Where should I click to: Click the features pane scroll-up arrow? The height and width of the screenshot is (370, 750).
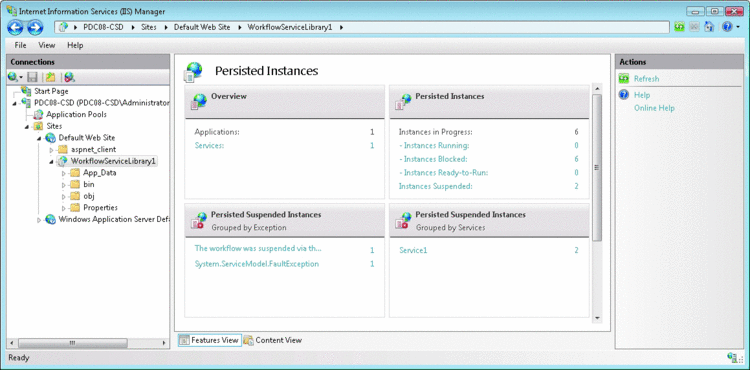point(596,89)
